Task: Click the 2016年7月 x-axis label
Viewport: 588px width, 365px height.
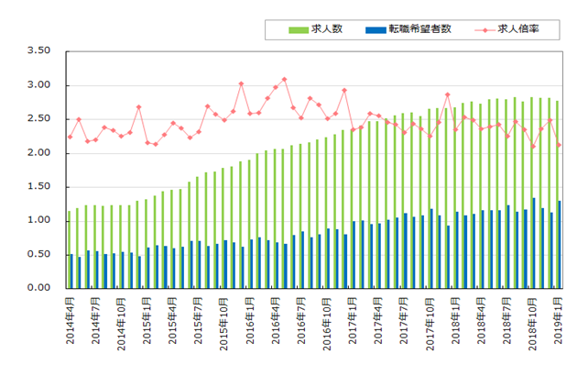Action: coord(301,321)
